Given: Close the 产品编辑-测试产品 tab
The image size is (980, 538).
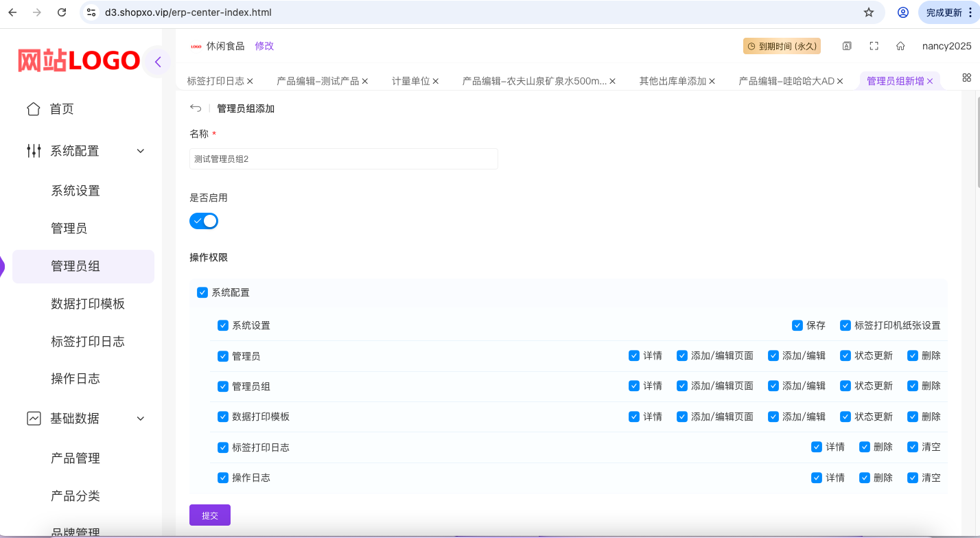Looking at the screenshot, I should (365, 81).
